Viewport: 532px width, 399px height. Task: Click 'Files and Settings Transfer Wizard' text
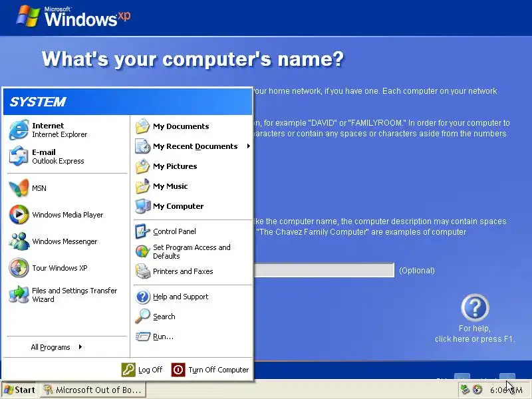click(x=74, y=295)
